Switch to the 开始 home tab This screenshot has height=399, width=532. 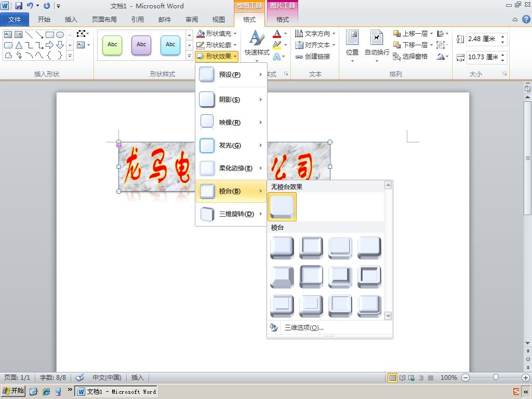[44, 19]
